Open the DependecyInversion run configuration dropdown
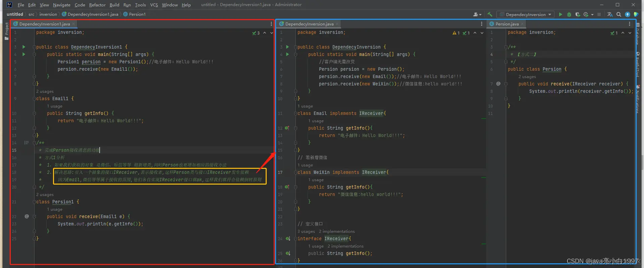 click(x=526, y=14)
